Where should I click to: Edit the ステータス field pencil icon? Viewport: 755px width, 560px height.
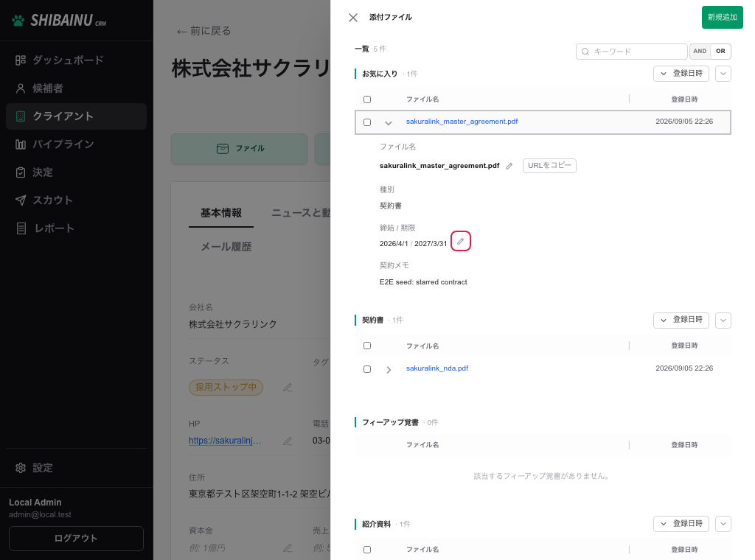288,388
